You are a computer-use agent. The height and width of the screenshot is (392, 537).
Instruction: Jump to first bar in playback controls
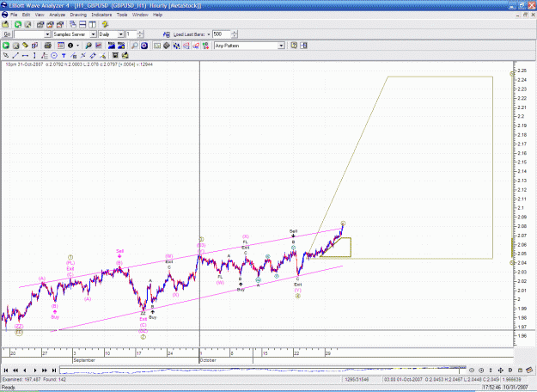[6, 370]
